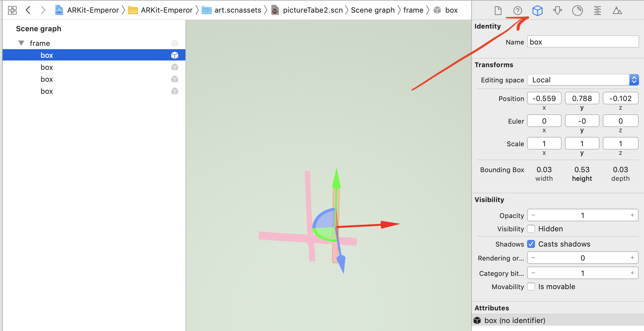This screenshot has height=331, width=644.
Task: Decrease Opacity with the minus stepper
Action: pos(533,215)
